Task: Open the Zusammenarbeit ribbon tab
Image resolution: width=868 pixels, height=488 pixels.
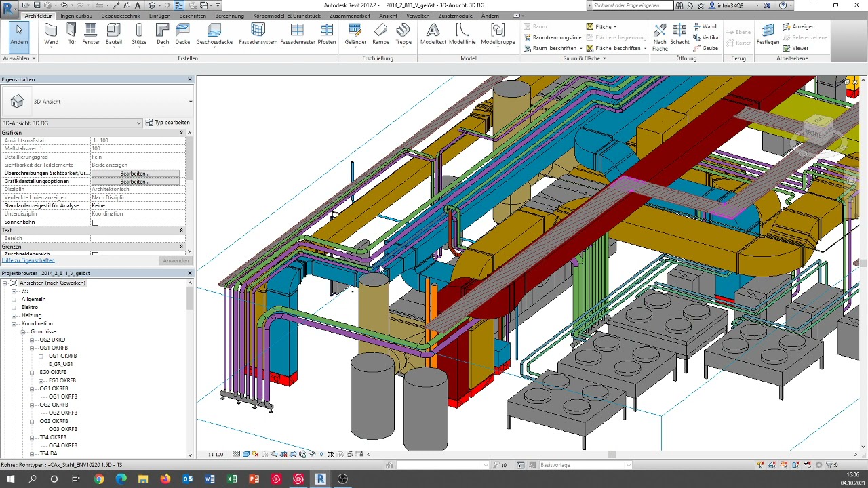Action: 350,16
